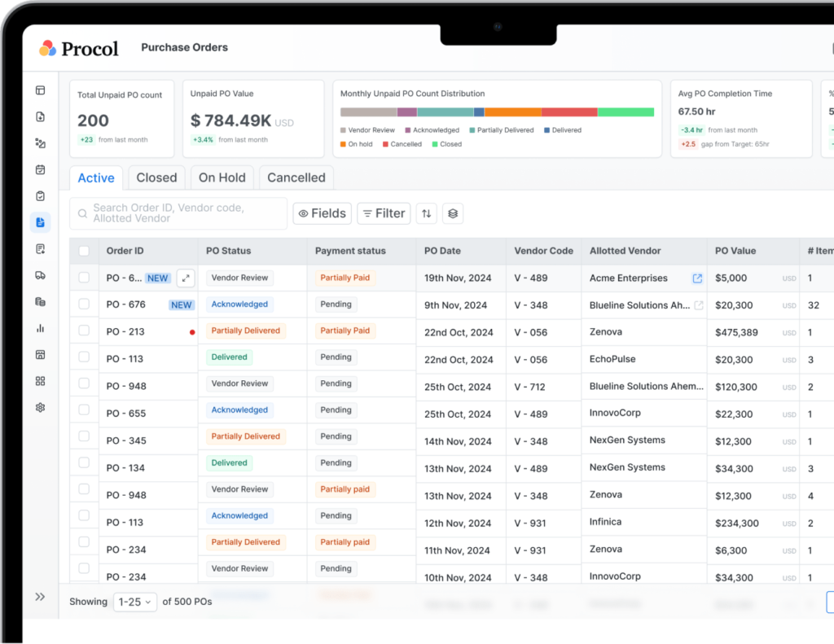
Task: Expand the first PO row details
Action: point(186,278)
